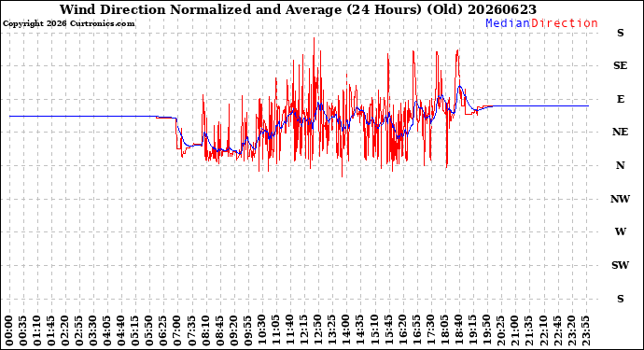
Task: Click the Copyright 2026 Curtronics.com text
Action: [x=68, y=23]
